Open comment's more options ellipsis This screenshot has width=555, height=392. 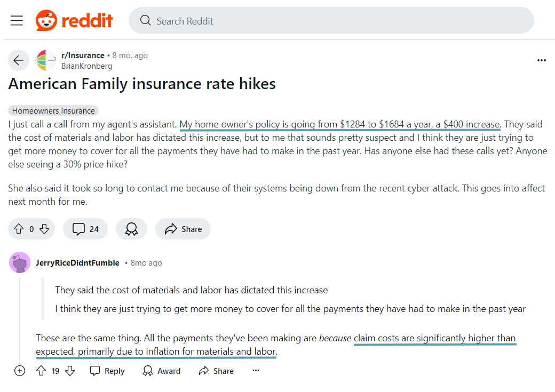(x=256, y=371)
